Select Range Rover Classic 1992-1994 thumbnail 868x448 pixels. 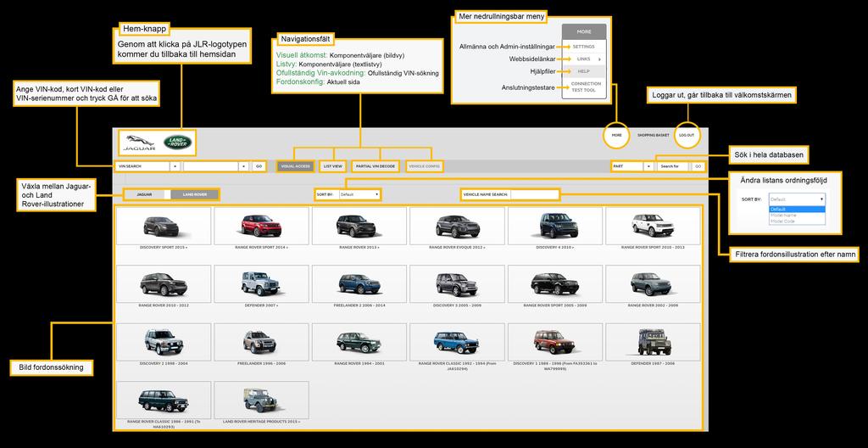tap(457, 342)
